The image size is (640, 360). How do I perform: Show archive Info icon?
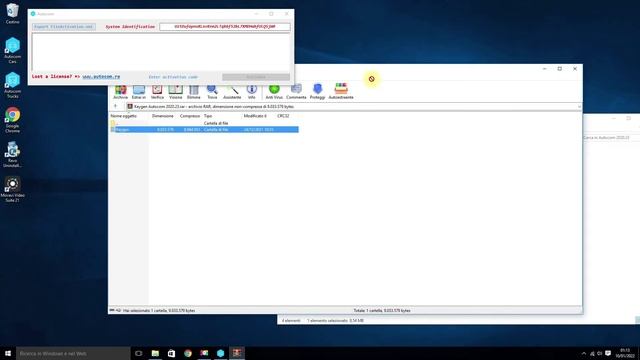(251, 92)
